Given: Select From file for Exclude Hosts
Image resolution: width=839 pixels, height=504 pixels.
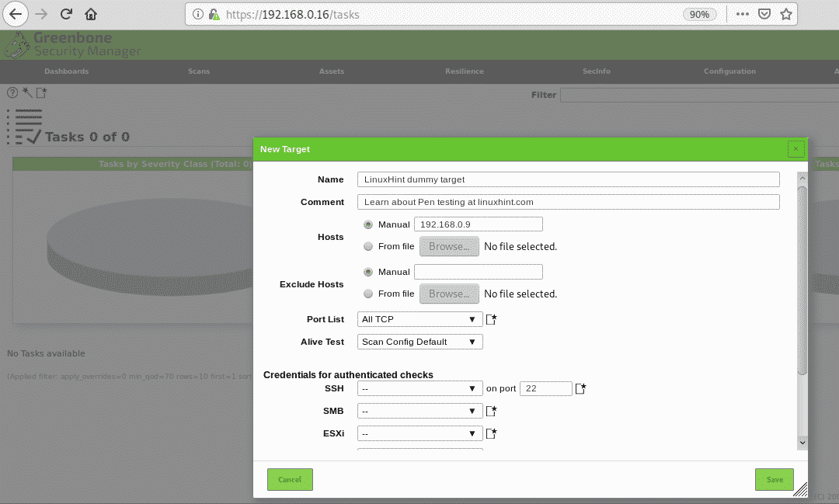Looking at the screenshot, I should (x=368, y=294).
